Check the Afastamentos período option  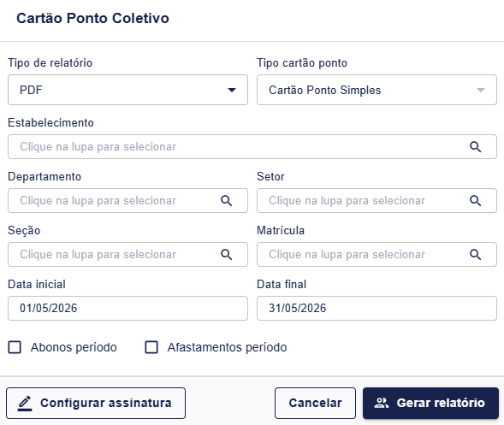(151, 347)
